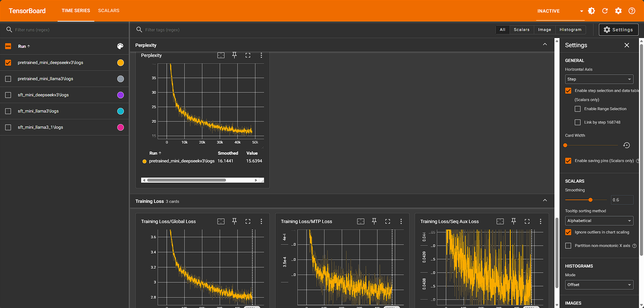644x308 pixels.
Task: Change sft_mini_llama3 cyan color swatch
Action: (x=120, y=111)
